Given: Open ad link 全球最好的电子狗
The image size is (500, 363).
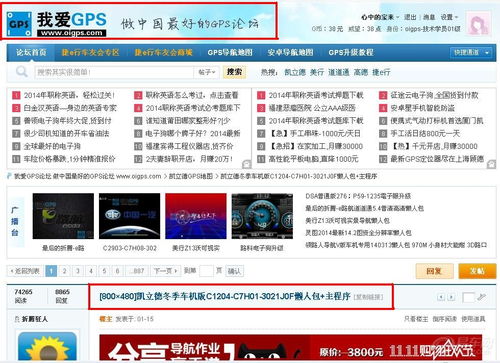Looking at the screenshot, I should coord(52,146).
